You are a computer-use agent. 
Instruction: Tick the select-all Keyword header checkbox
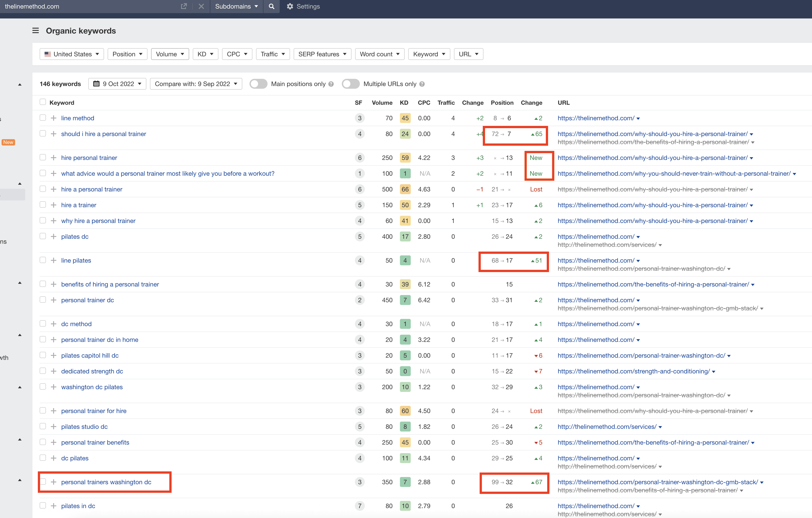(43, 102)
